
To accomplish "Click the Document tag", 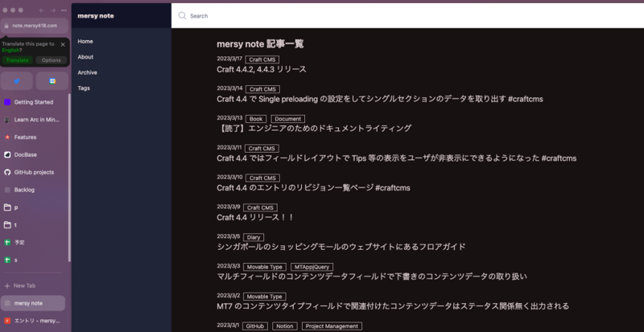I will (x=288, y=119).
